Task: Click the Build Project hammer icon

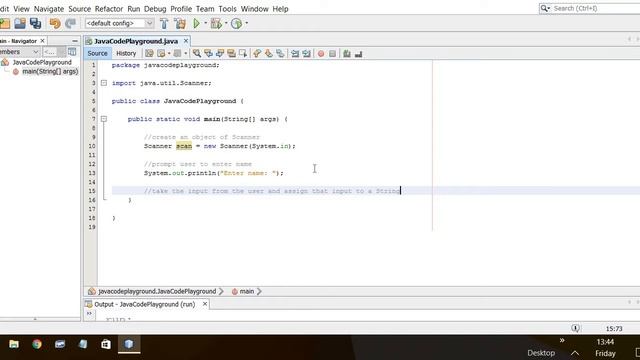Action: 164,23
